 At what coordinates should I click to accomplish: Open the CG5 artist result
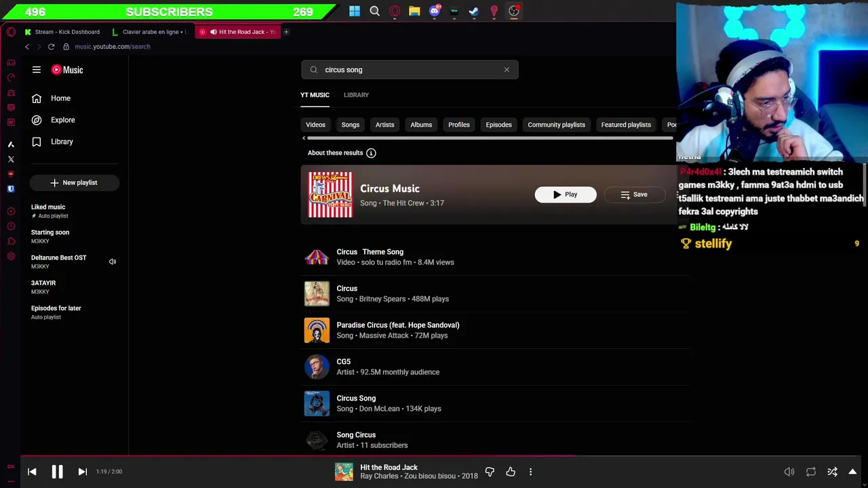pos(495,367)
